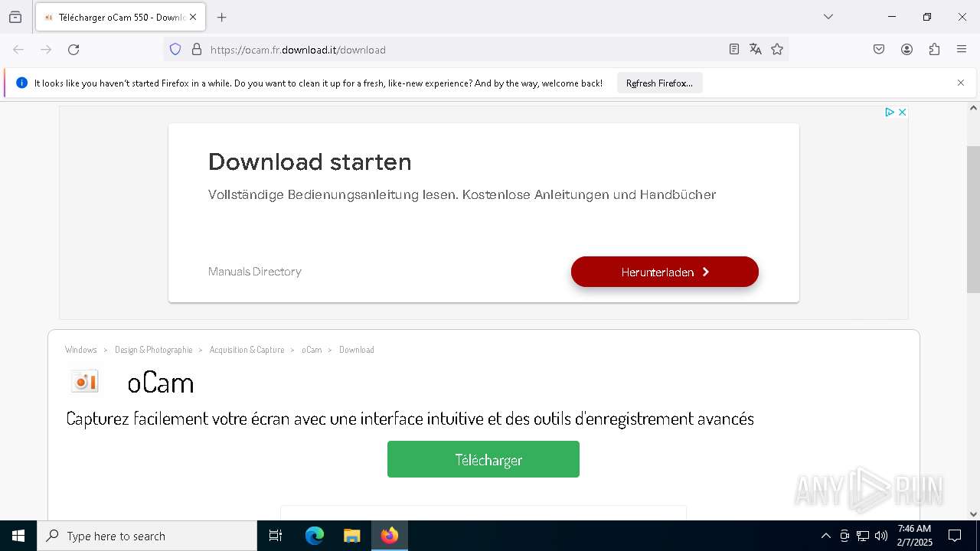This screenshot has width=980, height=551.
Task: Click the Refresh Firefox... button
Action: 659,83
